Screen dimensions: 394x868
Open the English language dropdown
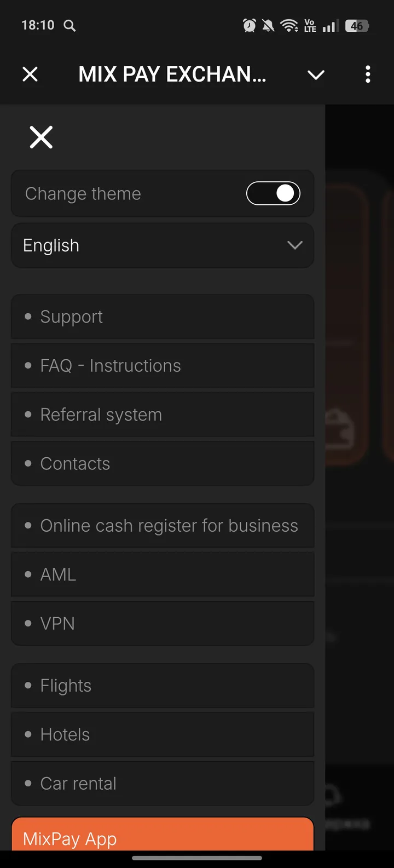[162, 245]
